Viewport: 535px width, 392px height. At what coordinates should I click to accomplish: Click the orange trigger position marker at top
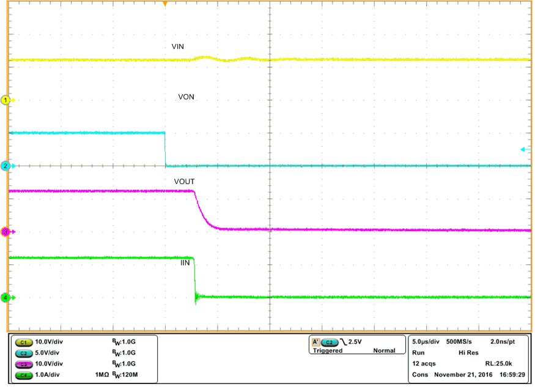[166, 4]
